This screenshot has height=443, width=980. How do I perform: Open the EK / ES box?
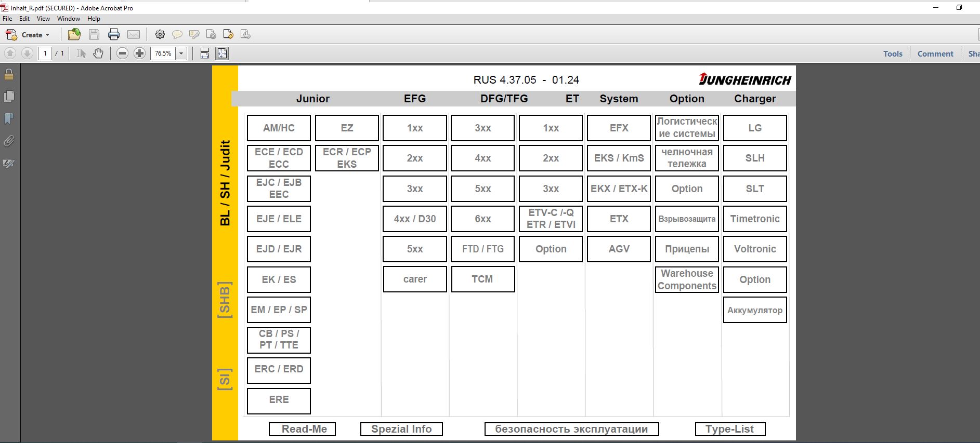tap(279, 279)
